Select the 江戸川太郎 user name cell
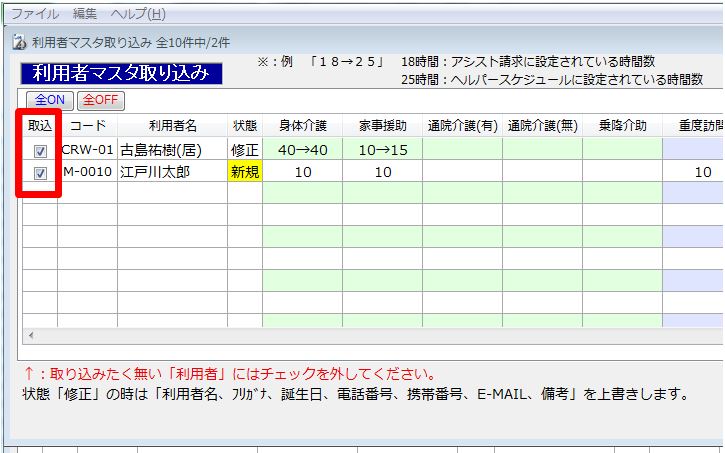The width and height of the screenshot is (725, 453). [x=172, y=172]
